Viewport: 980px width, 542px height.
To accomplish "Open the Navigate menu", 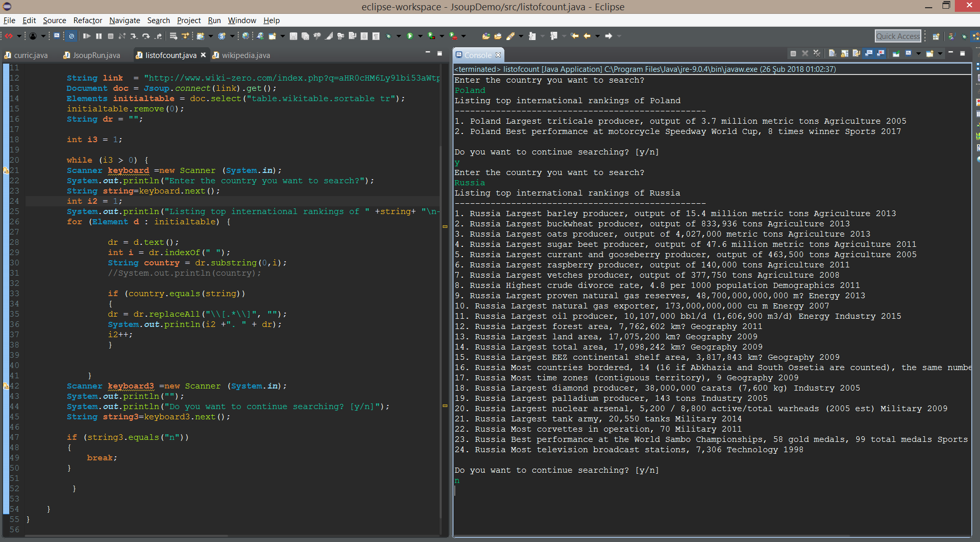I will (125, 21).
